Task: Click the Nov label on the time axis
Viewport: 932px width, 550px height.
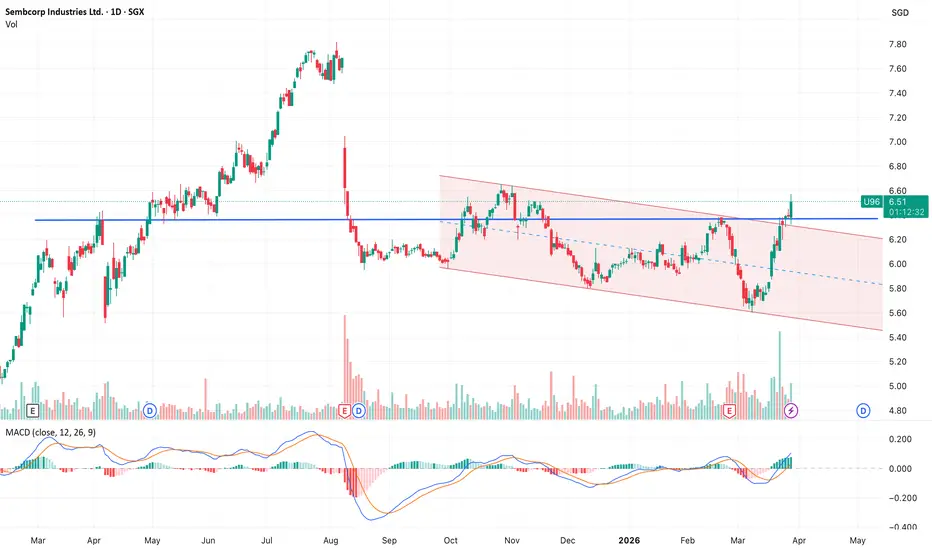Action: [512, 540]
